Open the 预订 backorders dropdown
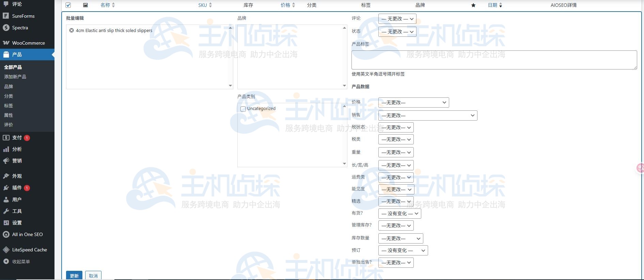 click(403, 250)
